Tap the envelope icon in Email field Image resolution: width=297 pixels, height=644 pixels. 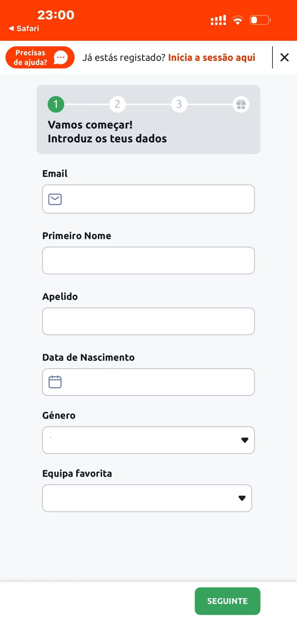[x=55, y=199]
